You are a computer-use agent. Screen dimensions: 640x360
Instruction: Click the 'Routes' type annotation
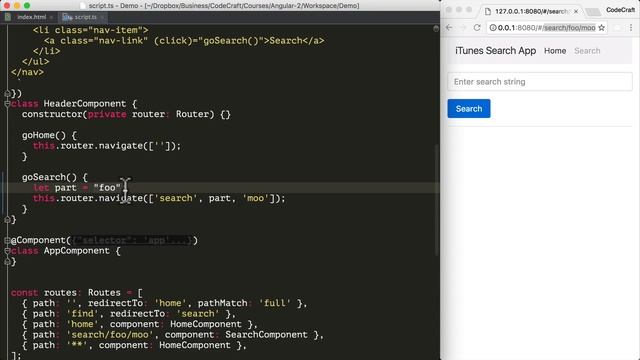[x=104, y=293]
